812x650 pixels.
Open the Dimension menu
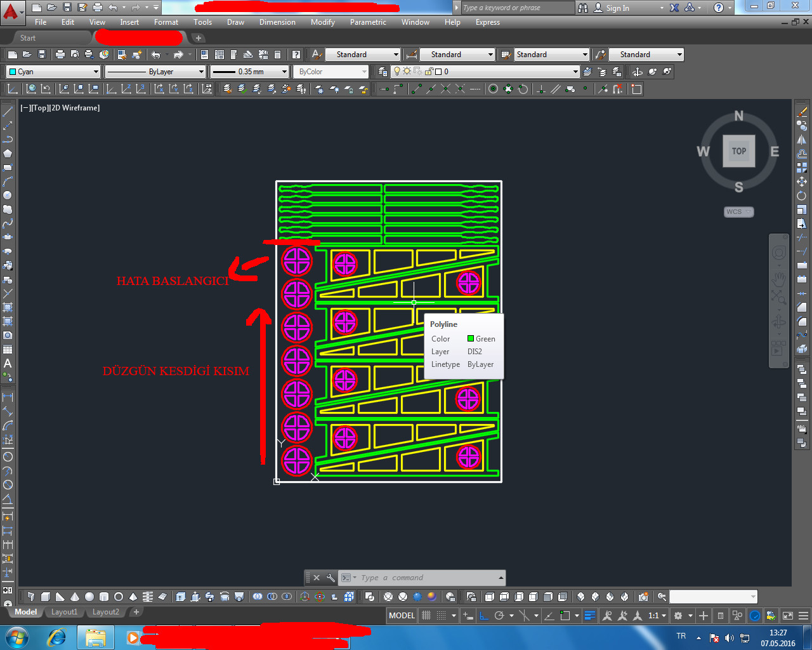277,22
